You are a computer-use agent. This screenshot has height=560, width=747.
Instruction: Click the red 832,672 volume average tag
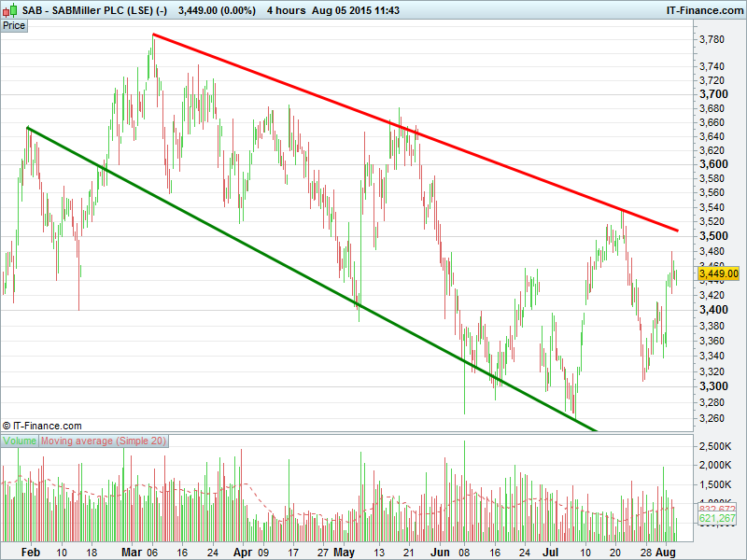point(717,509)
